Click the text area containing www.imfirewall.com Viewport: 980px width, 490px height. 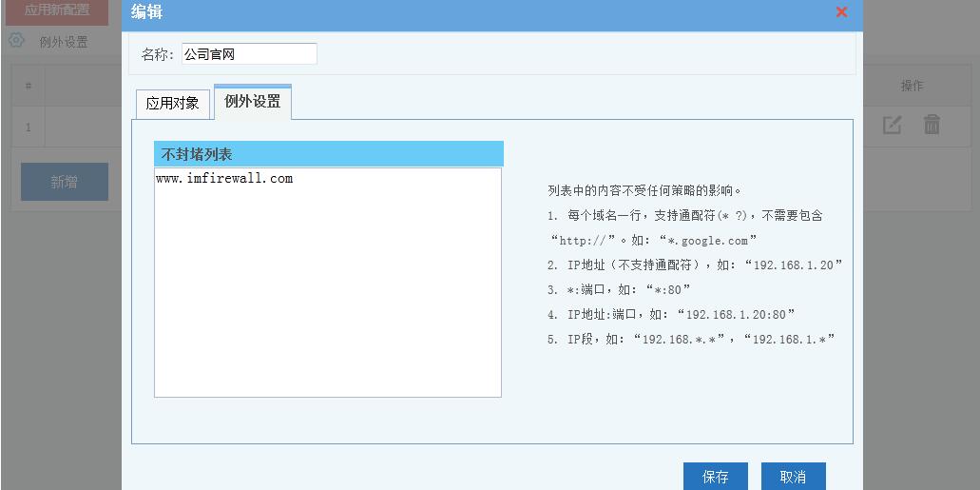tap(328, 283)
